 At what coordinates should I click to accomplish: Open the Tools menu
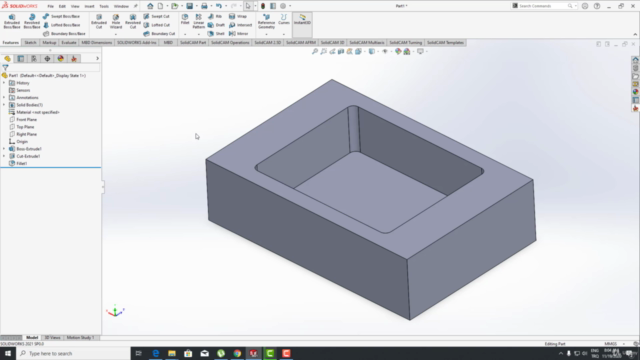tap(104, 6)
